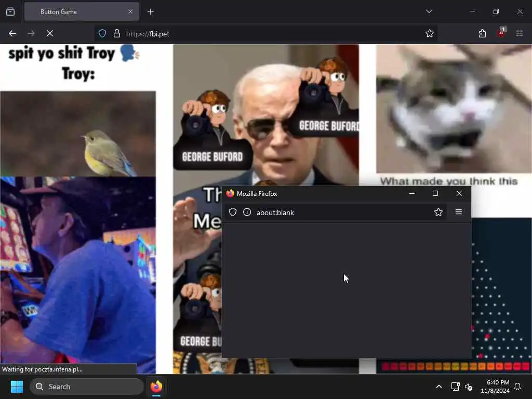Open the Windows Start menu
This screenshot has height=399, width=532.
pyautogui.click(x=17, y=387)
